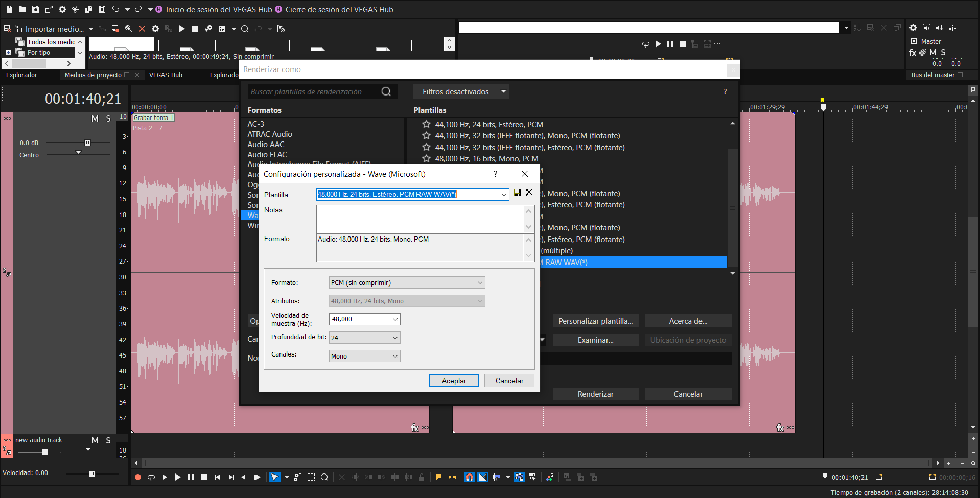Save the custom template with the disk icon

click(x=517, y=193)
